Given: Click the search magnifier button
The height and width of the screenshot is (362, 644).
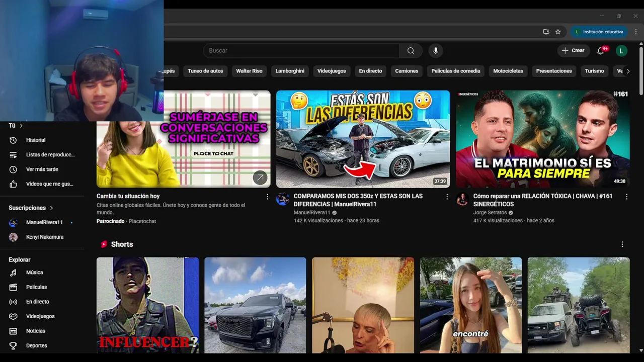Looking at the screenshot, I should (411, 51).
